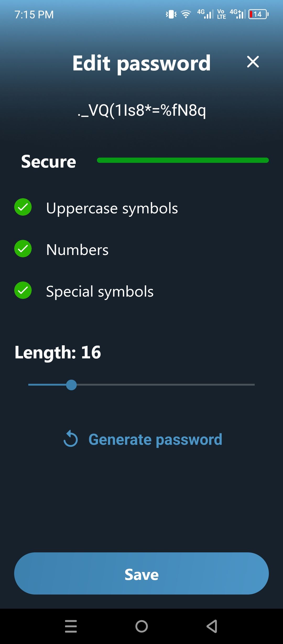
Task: Tap the battery indicator icon
Action: pyautogui.click(x=258, y=14)
